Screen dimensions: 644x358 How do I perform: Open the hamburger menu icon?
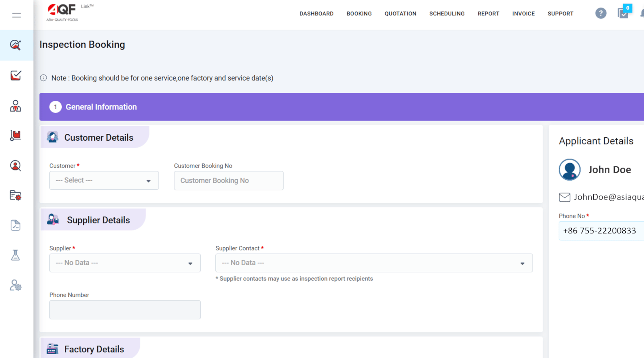(x=16, y=15)
